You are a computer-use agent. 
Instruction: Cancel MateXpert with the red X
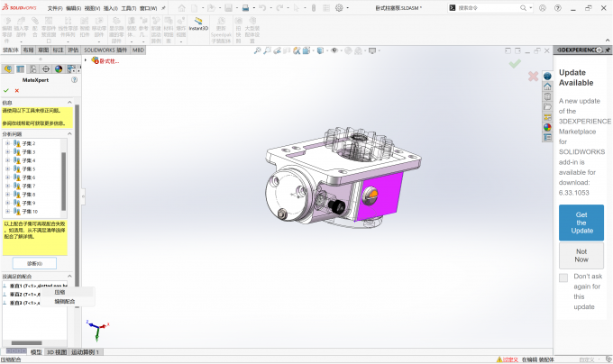(x=17, y=91)
